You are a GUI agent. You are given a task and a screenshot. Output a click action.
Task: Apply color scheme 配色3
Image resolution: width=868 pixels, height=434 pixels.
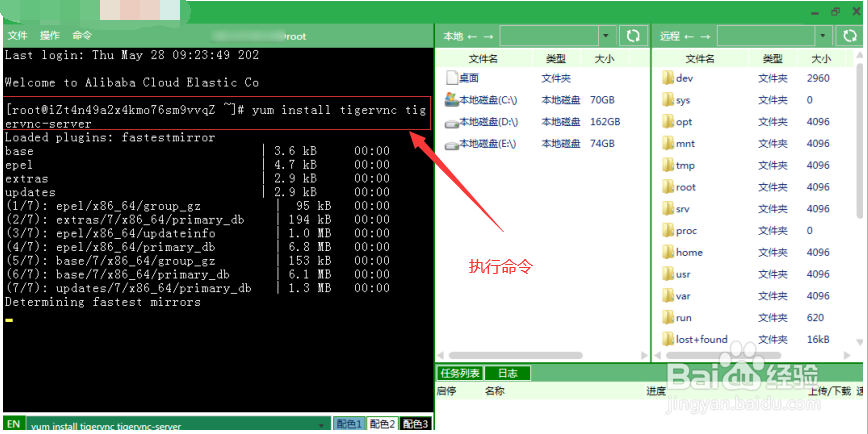click(x=415, y=424)
